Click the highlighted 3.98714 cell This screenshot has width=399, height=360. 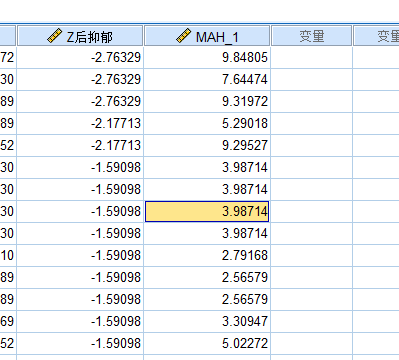coord(207,211)
